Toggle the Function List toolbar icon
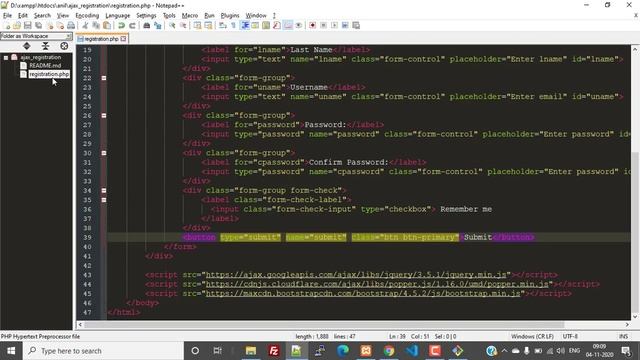 click(x=277, y=25)
